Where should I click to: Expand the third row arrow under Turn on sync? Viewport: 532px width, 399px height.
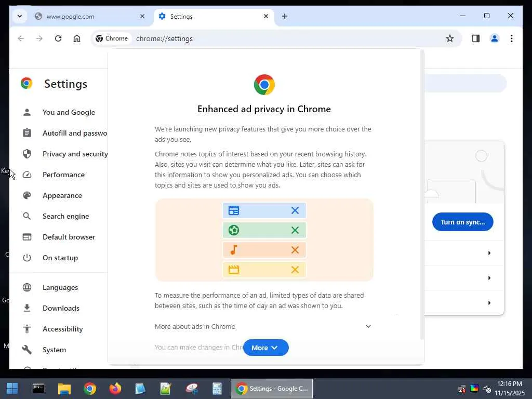489,303
